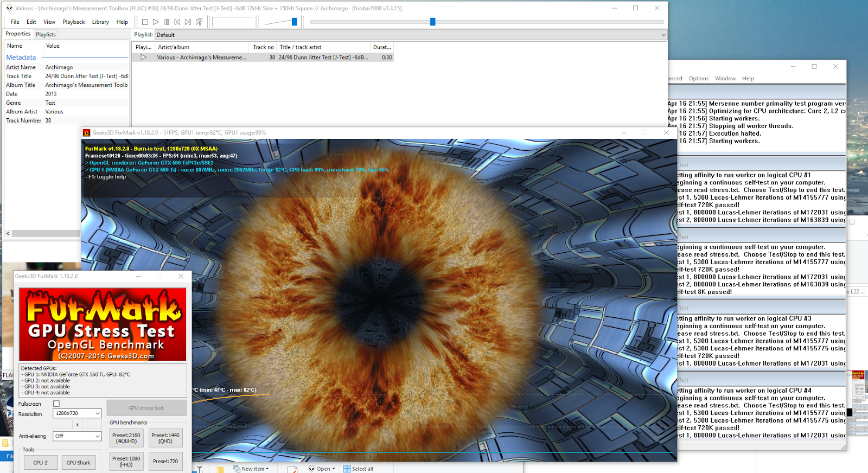This screenshot has height=473, width=868.
Task: Run the Preset:1080 (FHD) benchmark
Action: pos(126,462)
